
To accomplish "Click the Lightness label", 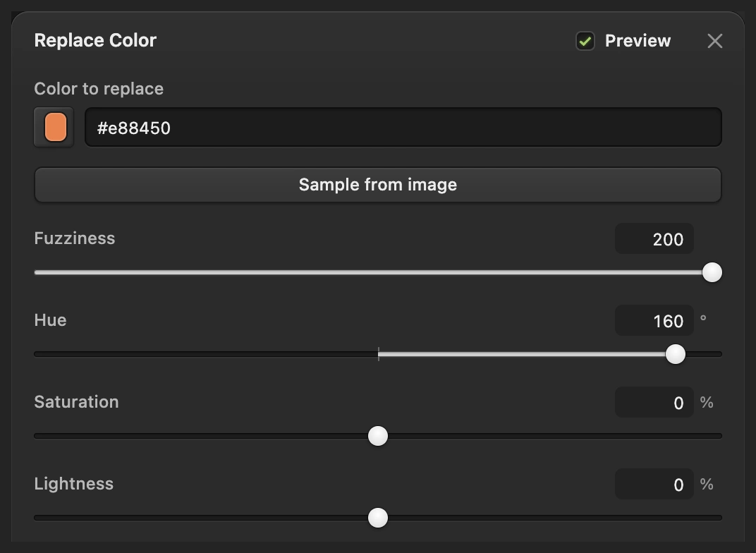I will tap(74, 484).
